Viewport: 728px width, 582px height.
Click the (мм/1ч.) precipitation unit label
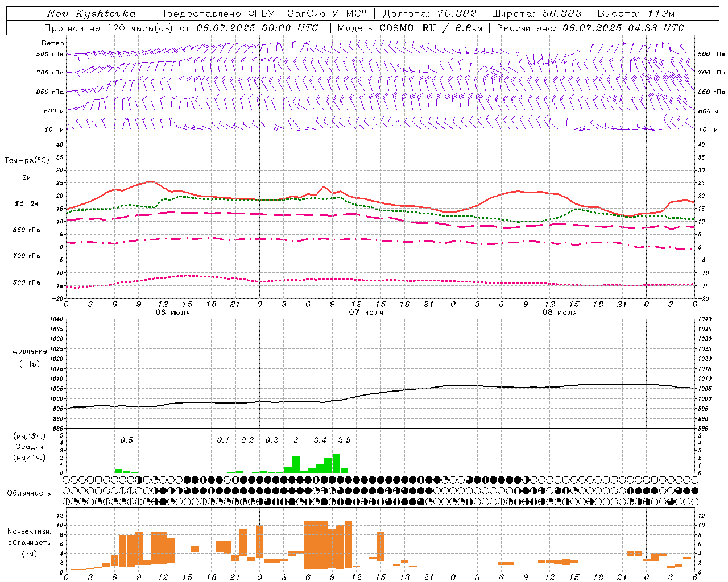click(30, 458)
